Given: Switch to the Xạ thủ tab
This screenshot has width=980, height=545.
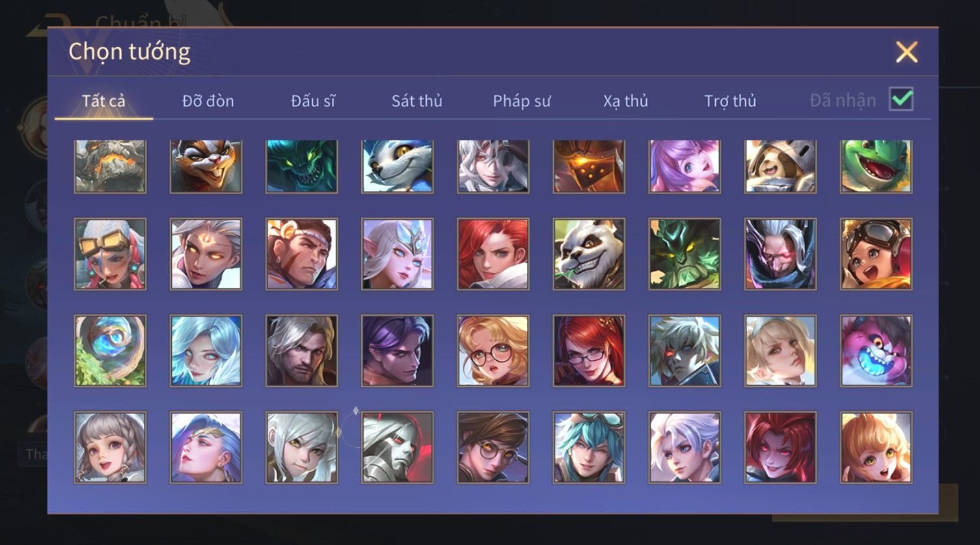Looking at the screenshot, I should tap(626, 101).
